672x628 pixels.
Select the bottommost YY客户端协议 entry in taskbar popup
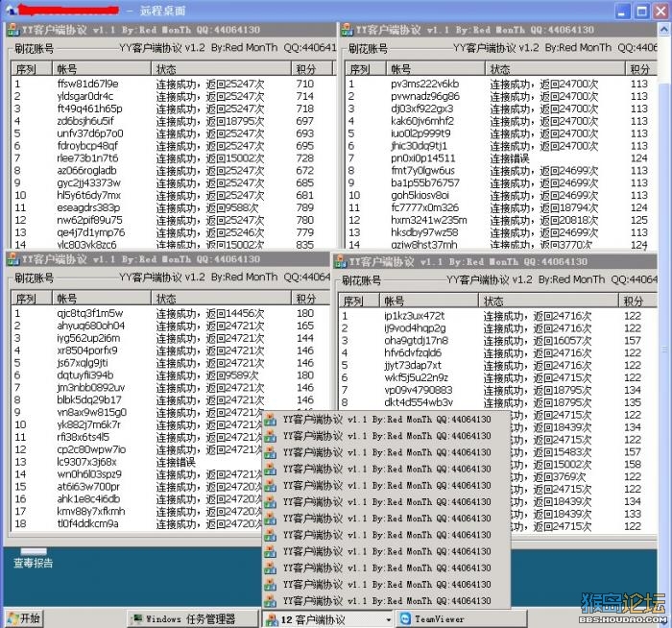(387, 601)
